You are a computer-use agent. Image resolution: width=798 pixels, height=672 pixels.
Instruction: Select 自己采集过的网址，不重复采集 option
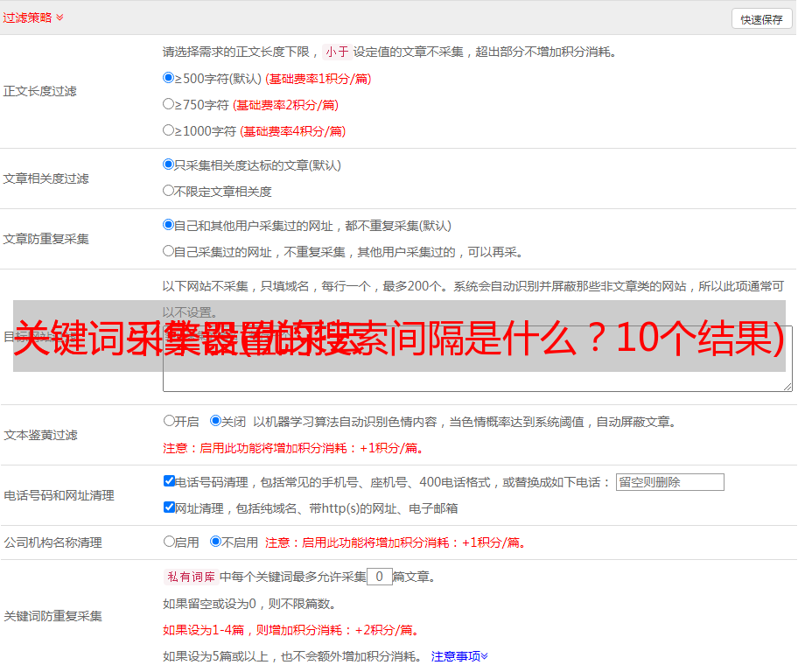169,251
